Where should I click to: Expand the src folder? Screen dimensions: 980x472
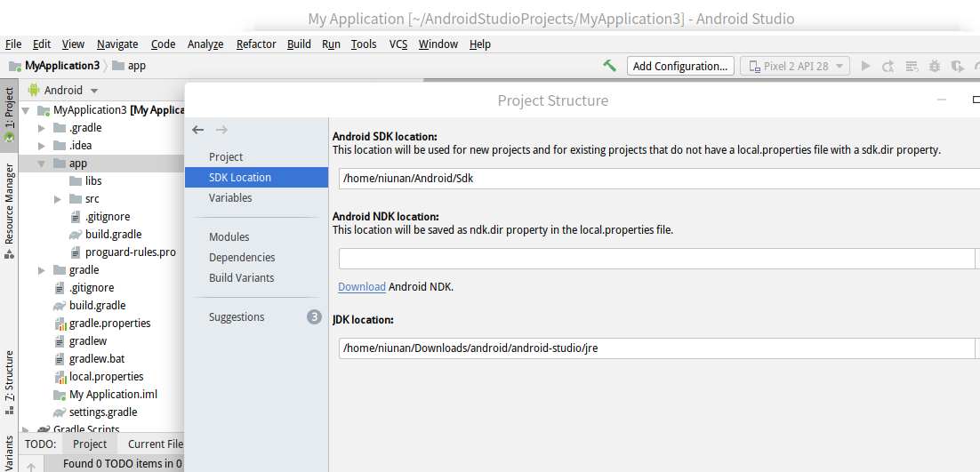tap(58, 199)
